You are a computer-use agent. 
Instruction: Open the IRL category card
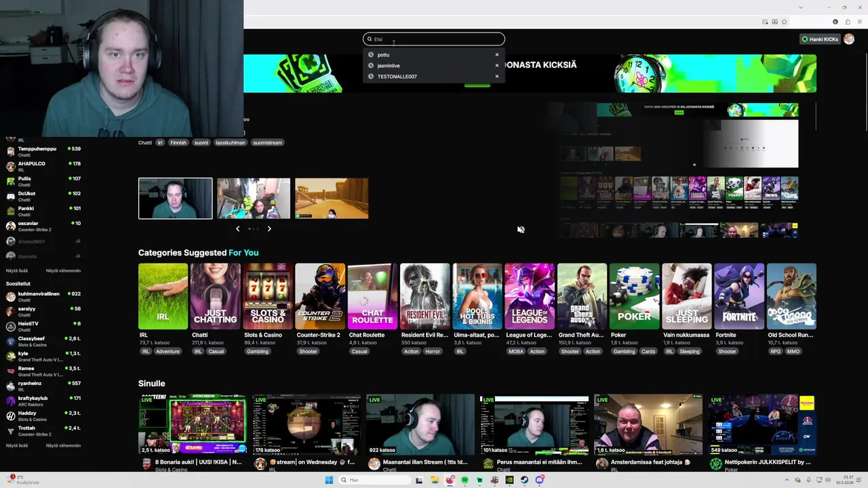pyautogui.click(x=163, y=297)
